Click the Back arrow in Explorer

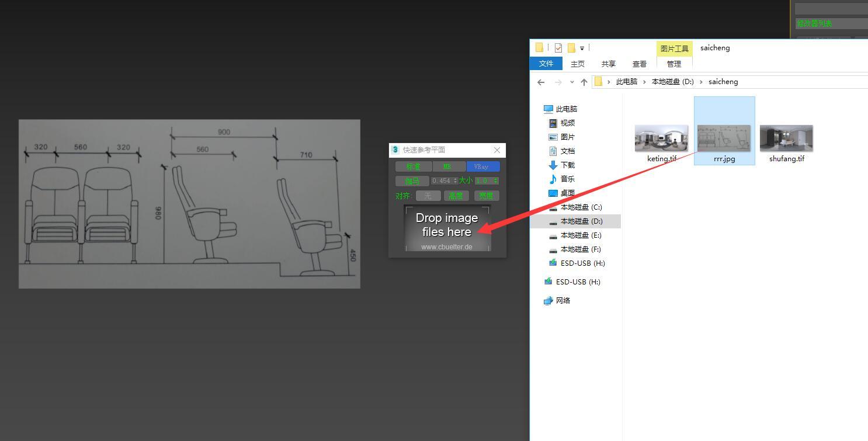point(541,82)
